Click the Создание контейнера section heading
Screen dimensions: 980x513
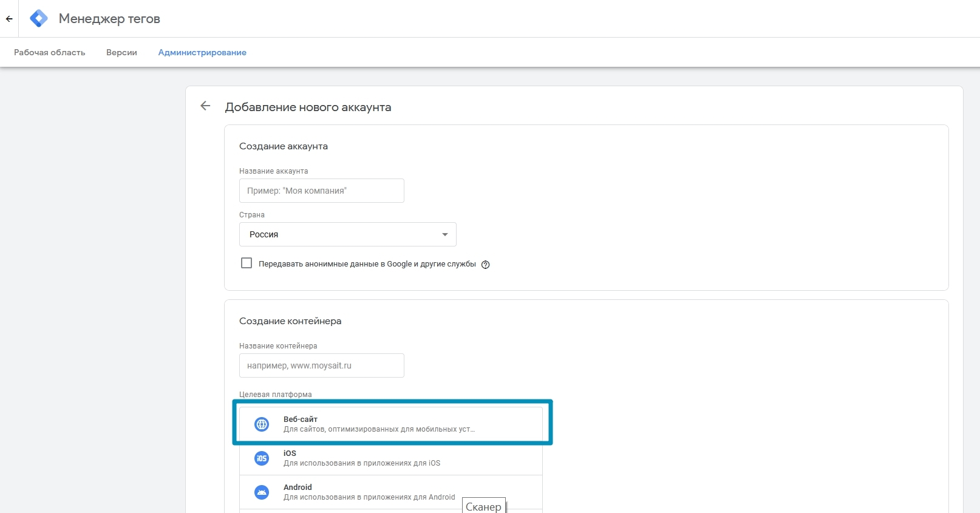tap(290, 321)
